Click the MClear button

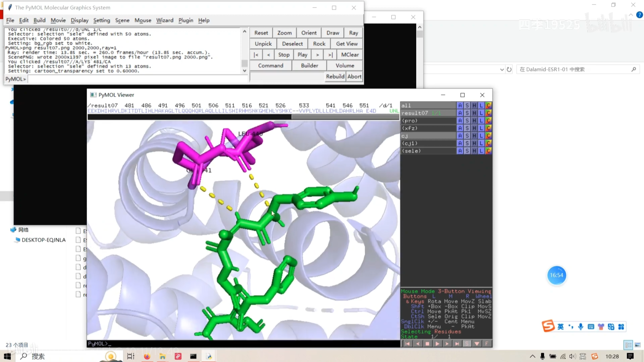pos(350,55)
